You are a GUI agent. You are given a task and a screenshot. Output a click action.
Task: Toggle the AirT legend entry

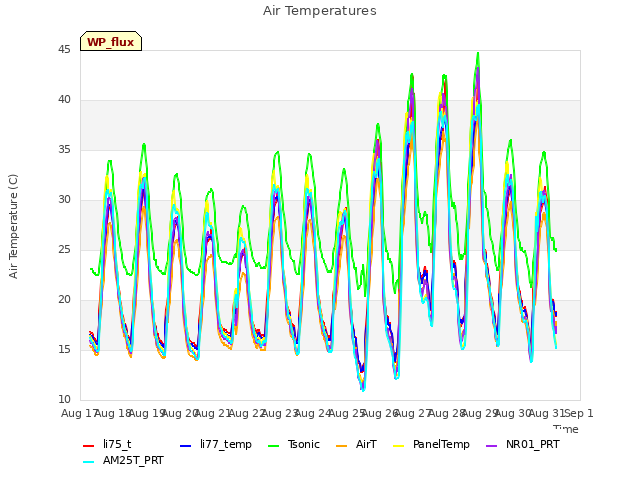point(356,444)
